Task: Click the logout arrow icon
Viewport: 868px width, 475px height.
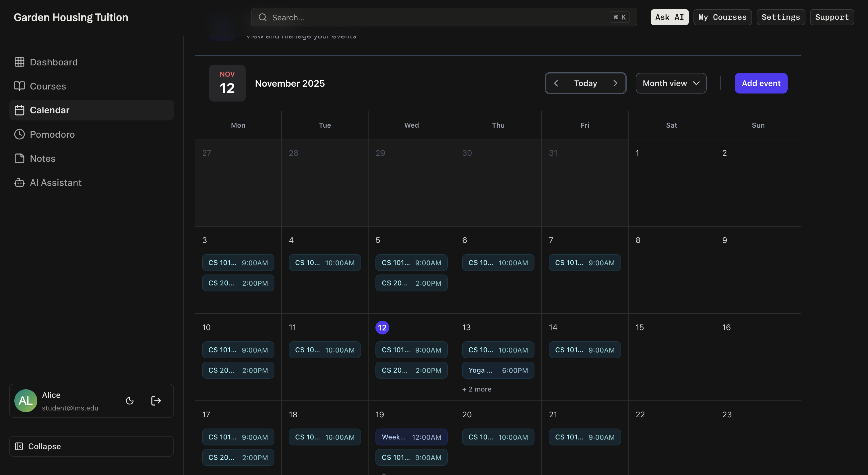Action: click(x=156, y=401)
